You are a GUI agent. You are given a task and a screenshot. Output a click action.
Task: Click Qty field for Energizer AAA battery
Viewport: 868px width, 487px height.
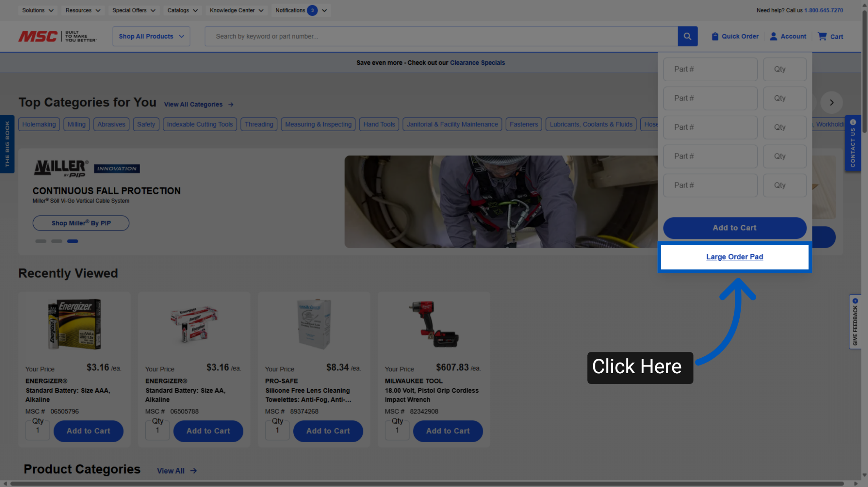click(x=37, y=430)
